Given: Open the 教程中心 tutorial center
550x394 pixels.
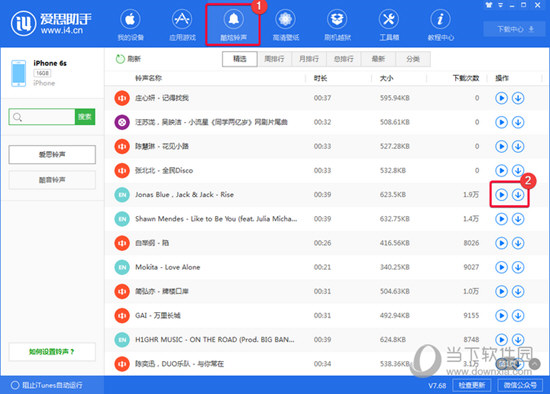Looking at the screenshot, I should 441,25.
